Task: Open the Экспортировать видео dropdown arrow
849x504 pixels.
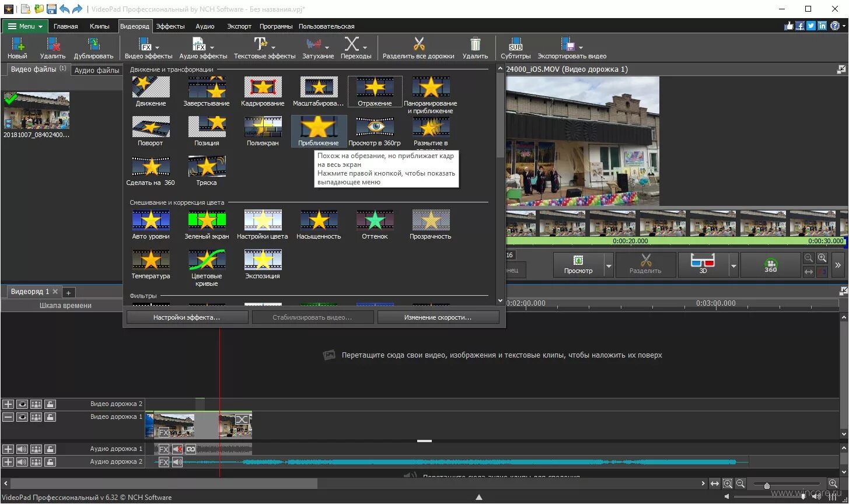Action: [x=581, y=47]
